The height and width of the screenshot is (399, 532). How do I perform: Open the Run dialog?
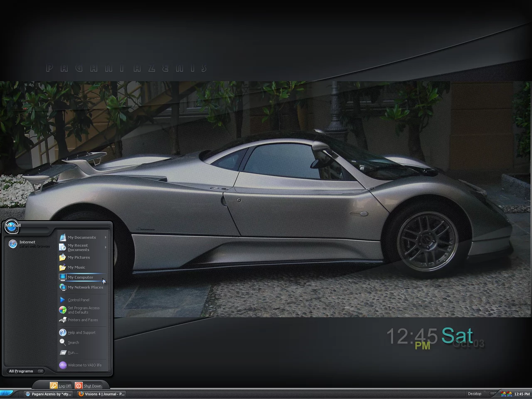(x=72, y=352)
